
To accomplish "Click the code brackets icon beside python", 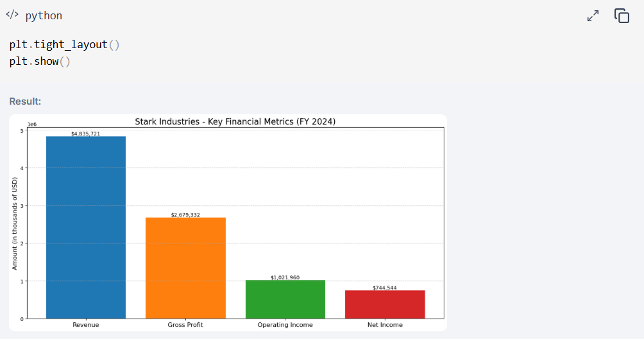I will (x=12, y=15).
